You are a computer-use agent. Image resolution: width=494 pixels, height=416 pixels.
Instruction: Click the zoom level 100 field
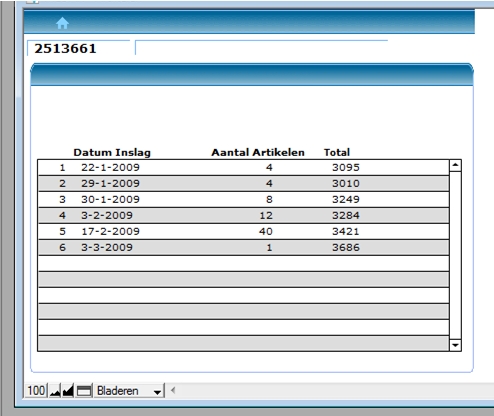[x=36, y=391]
